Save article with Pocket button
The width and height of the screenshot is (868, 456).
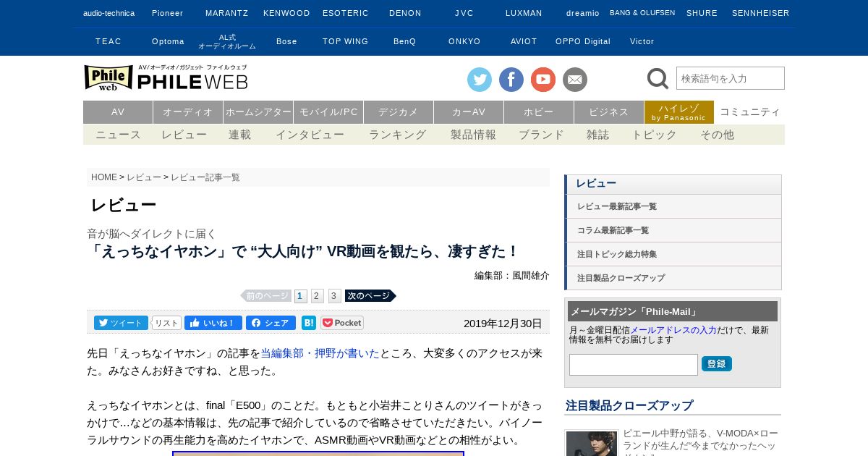342,323
